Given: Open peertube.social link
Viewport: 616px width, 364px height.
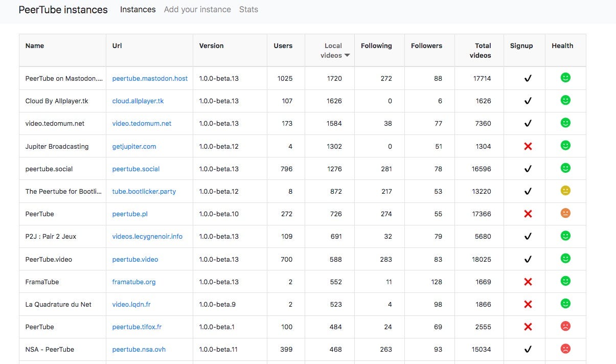Looking at the screenshot, I should point(136,169).
